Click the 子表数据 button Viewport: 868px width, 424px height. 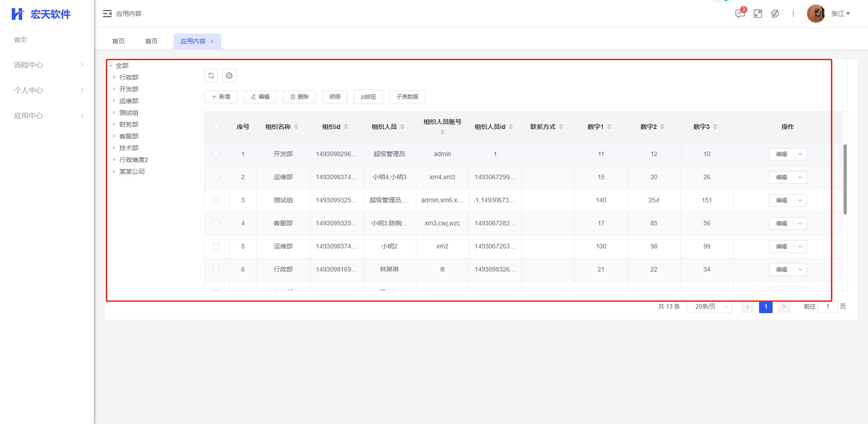tap(407, 97)
